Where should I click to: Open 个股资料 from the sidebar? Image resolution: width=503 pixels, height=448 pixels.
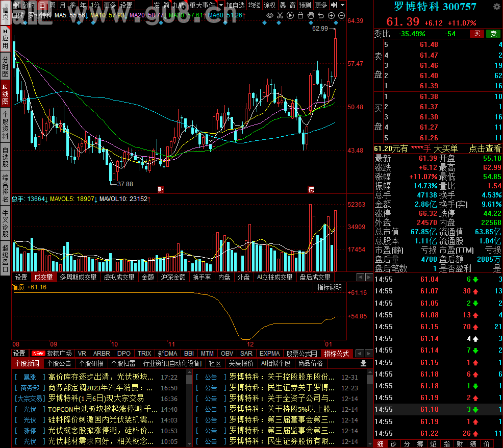6,126
